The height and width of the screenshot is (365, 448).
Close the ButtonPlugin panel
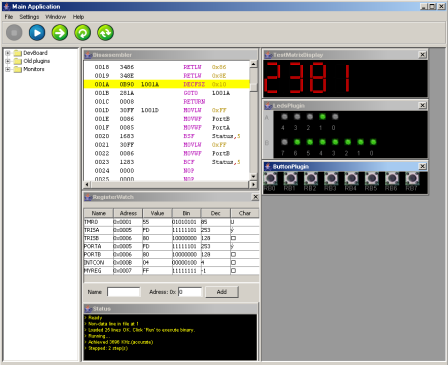click(422, 166)
